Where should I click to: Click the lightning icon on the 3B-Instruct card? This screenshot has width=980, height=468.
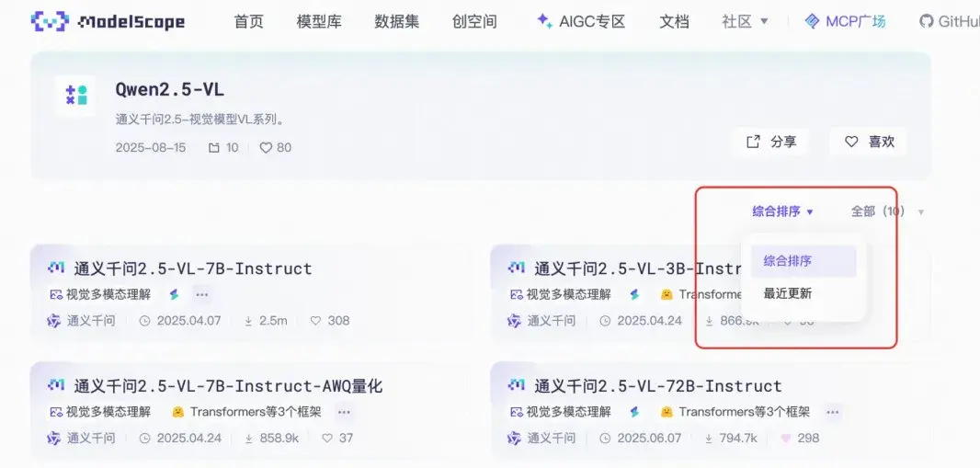pos(635,294)
